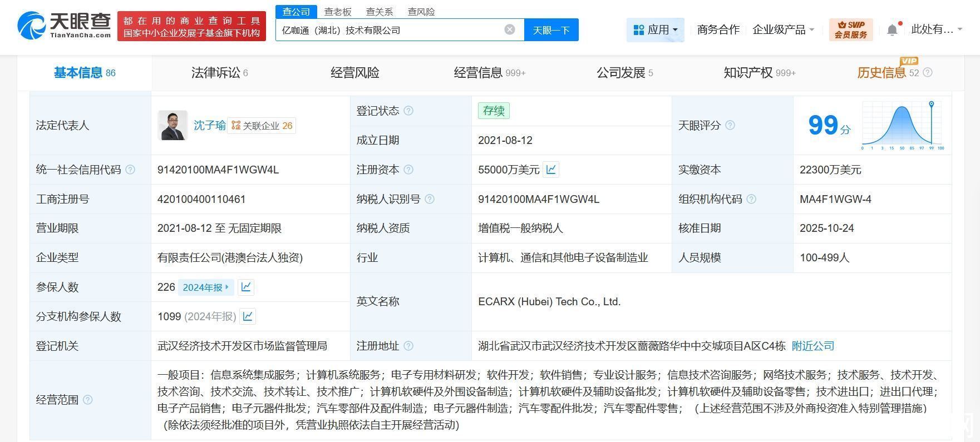
Task: Open the notification bell icon
Action: 892,29
